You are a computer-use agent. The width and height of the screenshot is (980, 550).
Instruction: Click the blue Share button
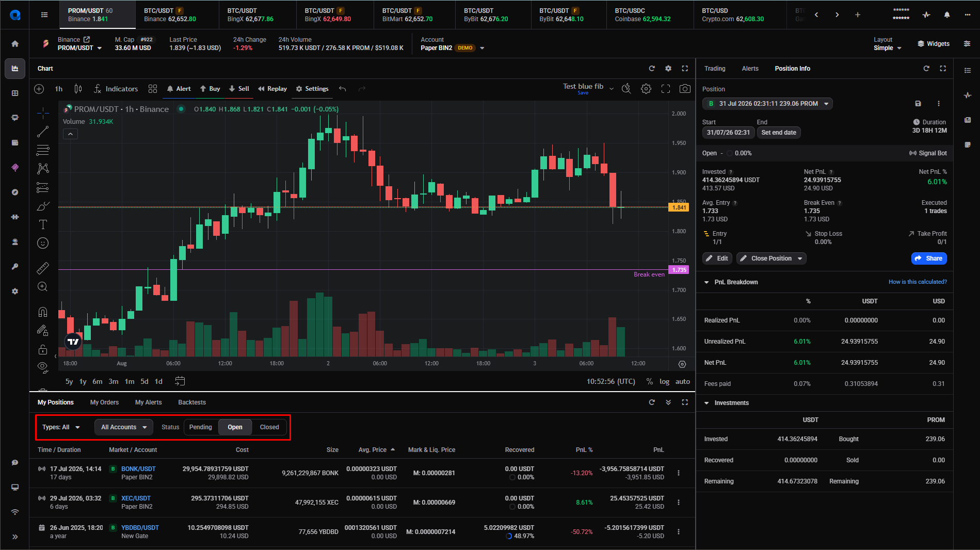click(x=929, y=258)
